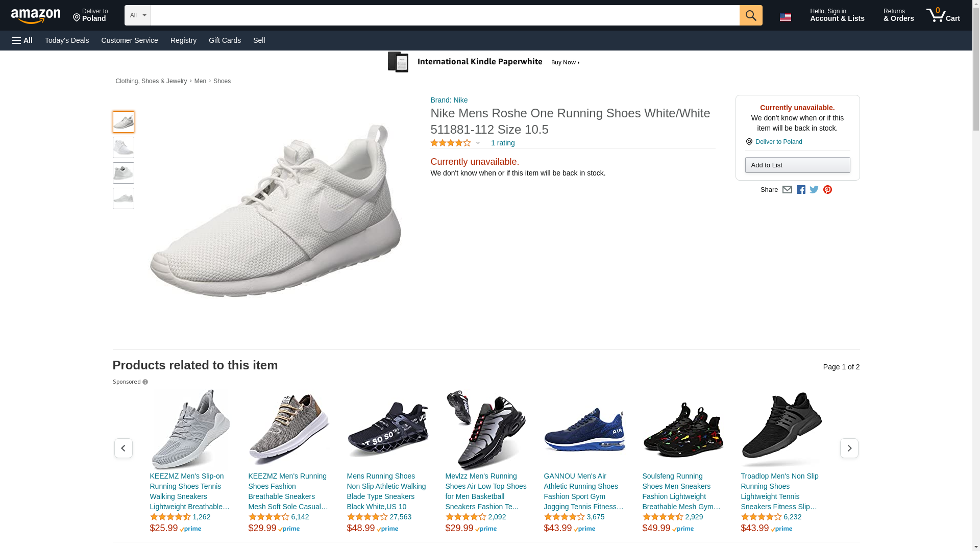This screenshot has height=551, width=980.
Task: Select the second shoe thumbnail image
Action: (124, 147)
